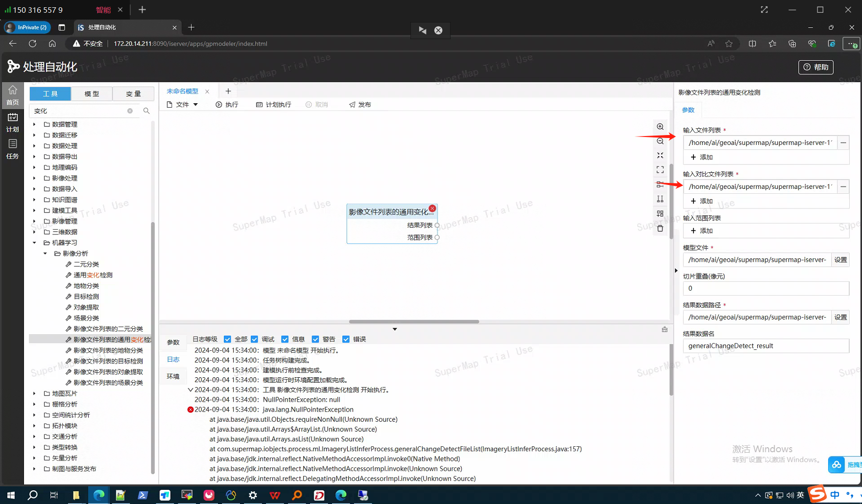Collapse the log panel down arrow
The image size is (862, 504).
coord(395,329)
